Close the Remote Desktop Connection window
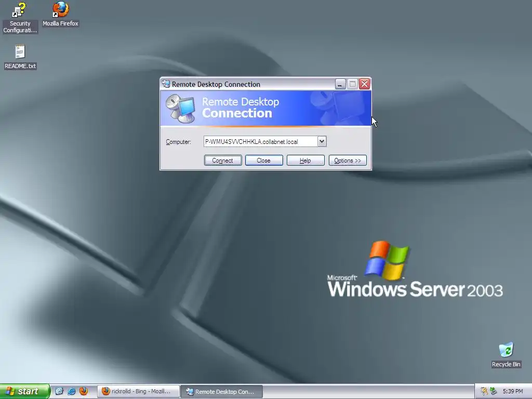532x399 pixels. tap(364, 84)
